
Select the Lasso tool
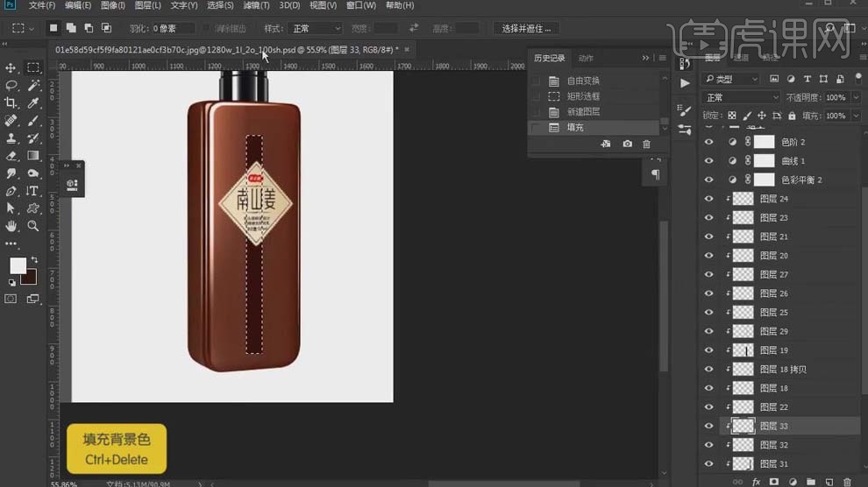point(11,85)
